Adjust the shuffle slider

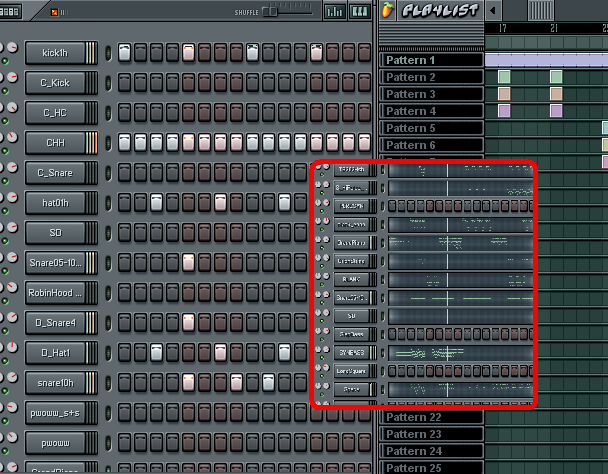coord(272,13)
